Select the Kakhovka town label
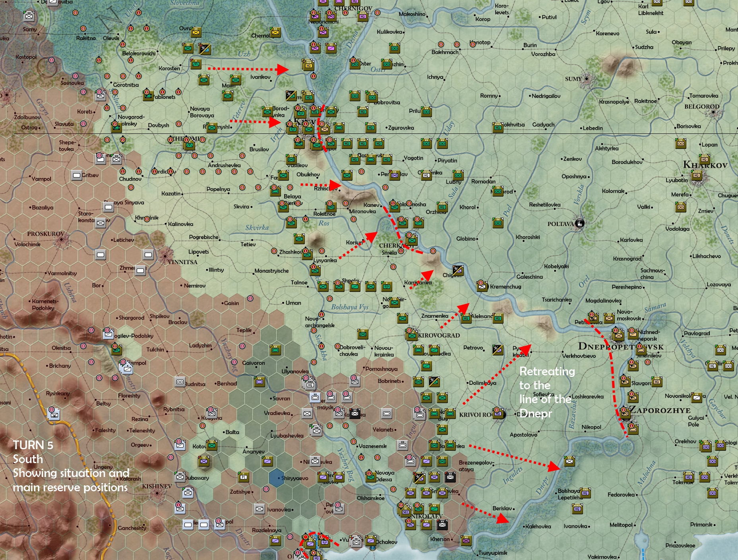The width and height of the screenshot is (738, 560). point(538,526)
